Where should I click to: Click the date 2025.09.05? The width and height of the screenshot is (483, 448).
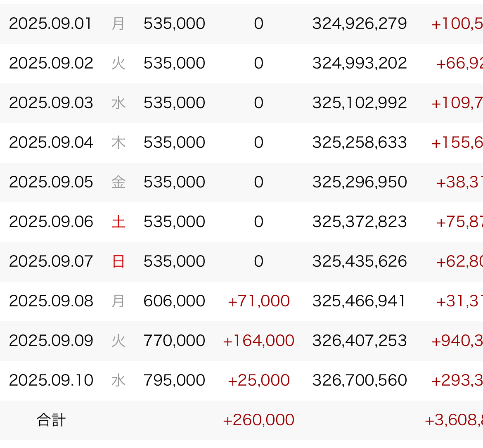[51, 182]
